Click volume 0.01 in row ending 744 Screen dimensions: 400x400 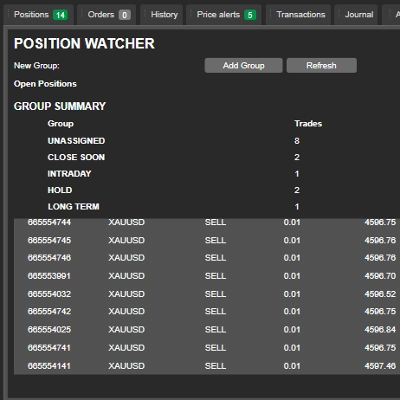coord(292,222)
